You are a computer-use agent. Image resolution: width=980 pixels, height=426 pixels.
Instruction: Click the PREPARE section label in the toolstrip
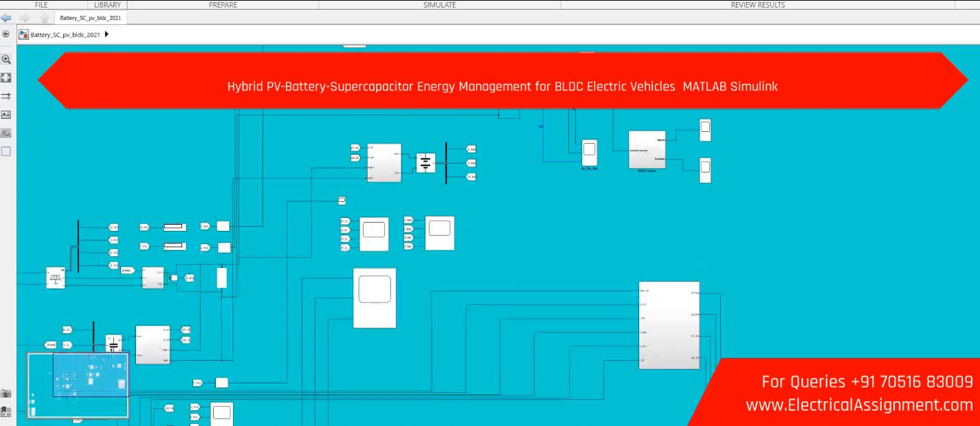click(x=223, y=5)
